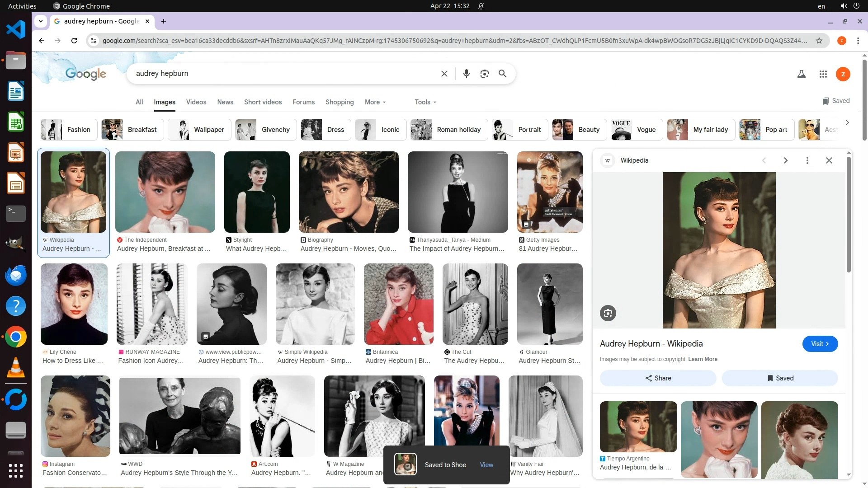The image size is (868, 488).
Task: Bookmark this page with star icon
Action: tap(819, 41)
